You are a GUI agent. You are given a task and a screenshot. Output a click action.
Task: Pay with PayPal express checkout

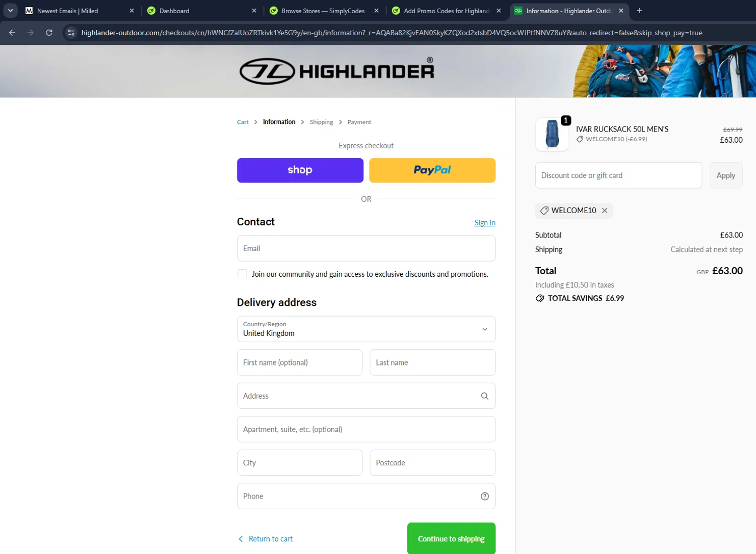[432, 170]
